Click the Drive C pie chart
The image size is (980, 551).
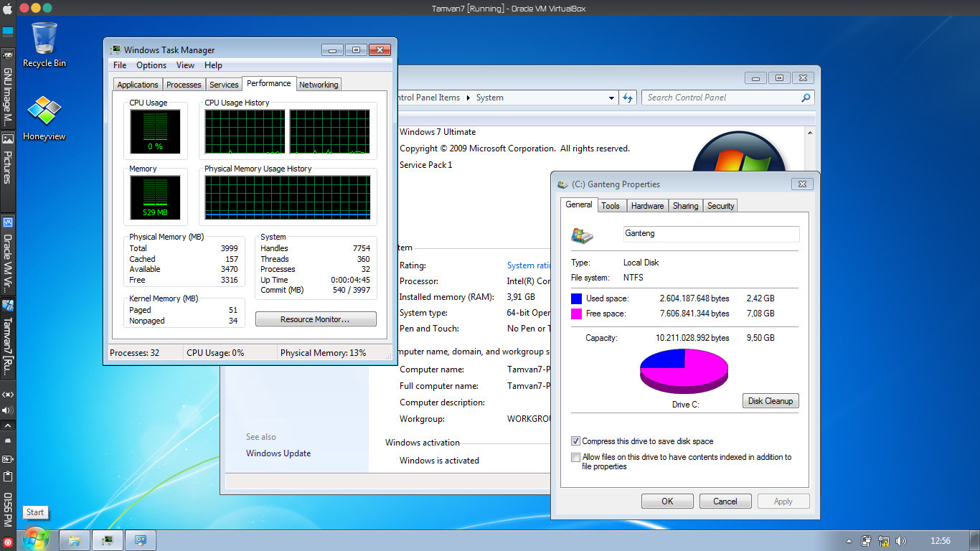coord(684,371)
